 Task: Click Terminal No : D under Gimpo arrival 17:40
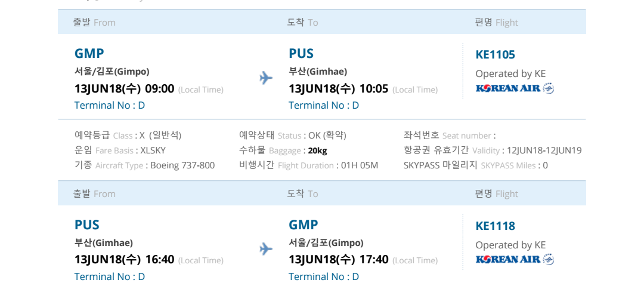(x=324, y=276)
